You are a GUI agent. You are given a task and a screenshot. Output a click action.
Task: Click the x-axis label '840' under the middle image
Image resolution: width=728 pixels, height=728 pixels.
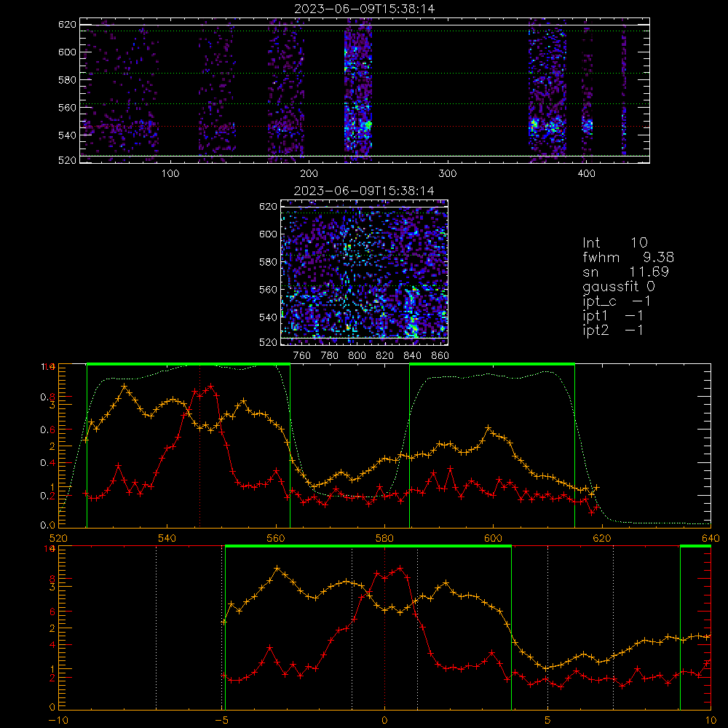click(x=412, y=356)
